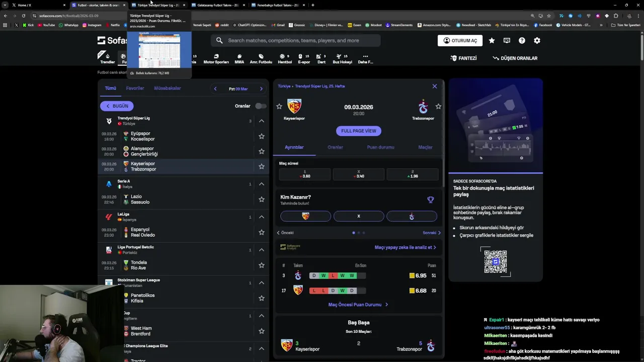Open the YouTube bookmark

(46, 25)
